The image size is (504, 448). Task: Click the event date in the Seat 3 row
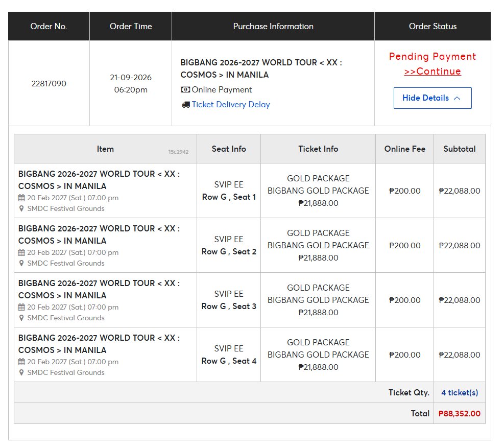pos(73,307)
